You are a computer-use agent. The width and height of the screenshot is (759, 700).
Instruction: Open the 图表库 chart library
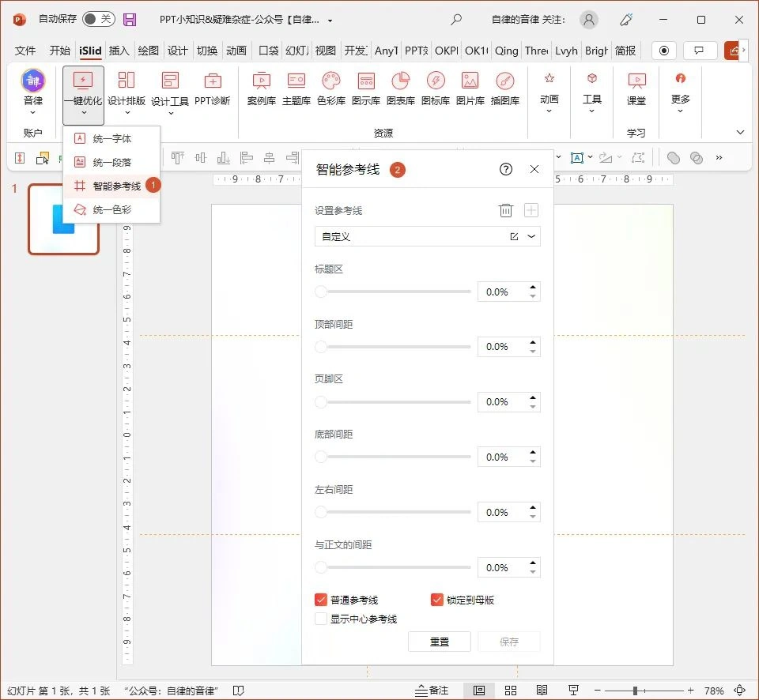coord(400,88)
